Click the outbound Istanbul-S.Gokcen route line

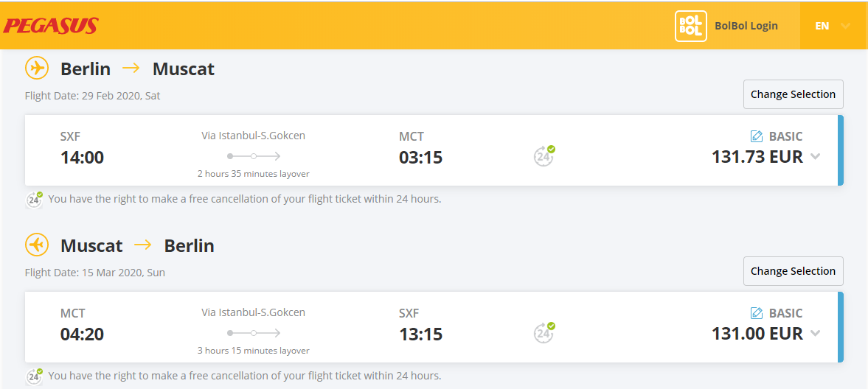coord(254,156)
